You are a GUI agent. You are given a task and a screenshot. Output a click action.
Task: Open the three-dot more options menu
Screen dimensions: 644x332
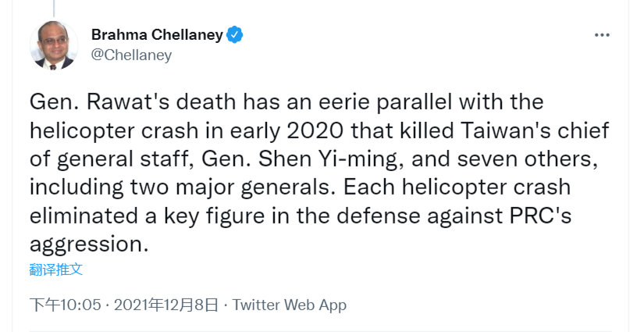[602, 35]
